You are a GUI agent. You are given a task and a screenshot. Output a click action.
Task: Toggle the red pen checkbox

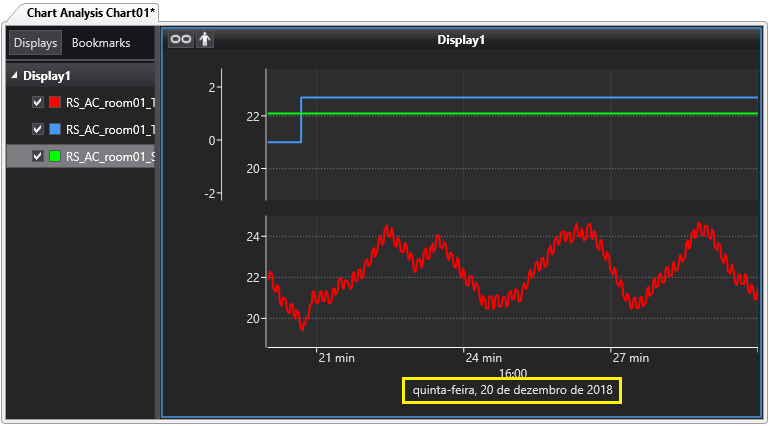38,102
